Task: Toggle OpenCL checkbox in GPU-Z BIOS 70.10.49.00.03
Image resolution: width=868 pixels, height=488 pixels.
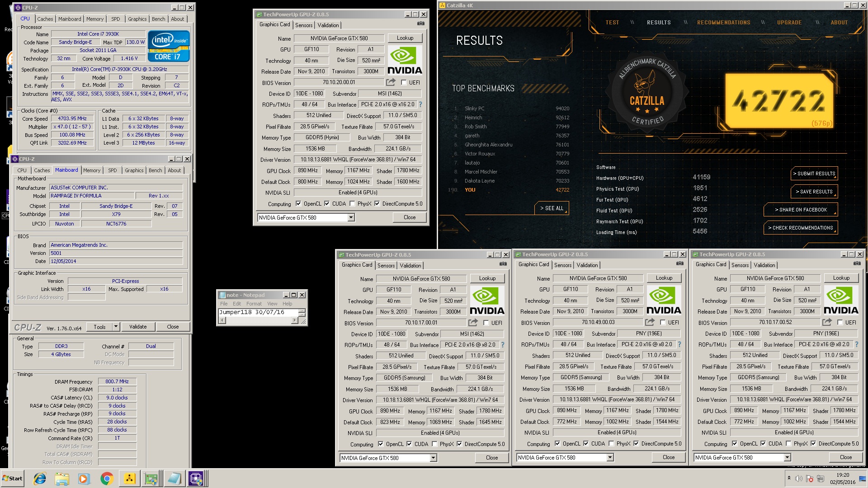Action: (x=557, y=444)
